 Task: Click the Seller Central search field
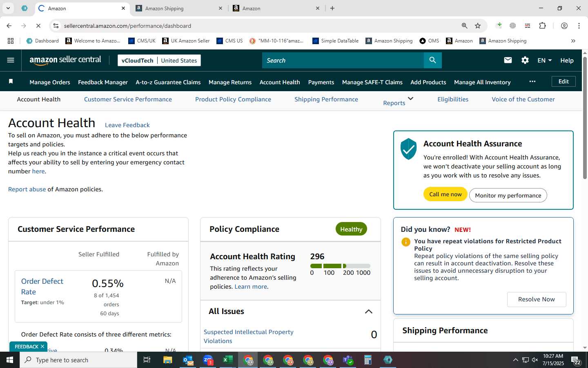pos(343,60)
